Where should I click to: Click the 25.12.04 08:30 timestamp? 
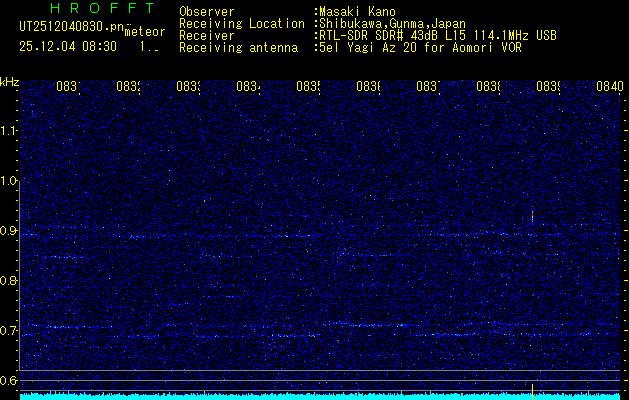point(68,46)
